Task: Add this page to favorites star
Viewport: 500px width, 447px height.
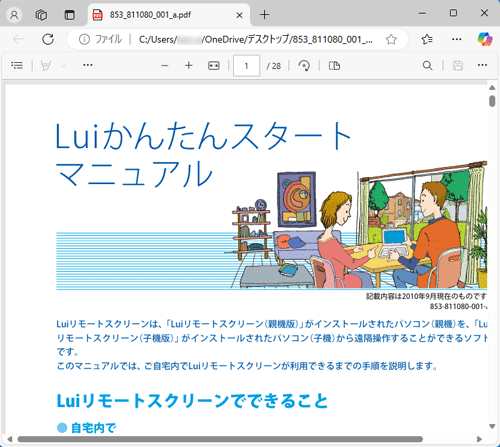Action: point(391,39)
